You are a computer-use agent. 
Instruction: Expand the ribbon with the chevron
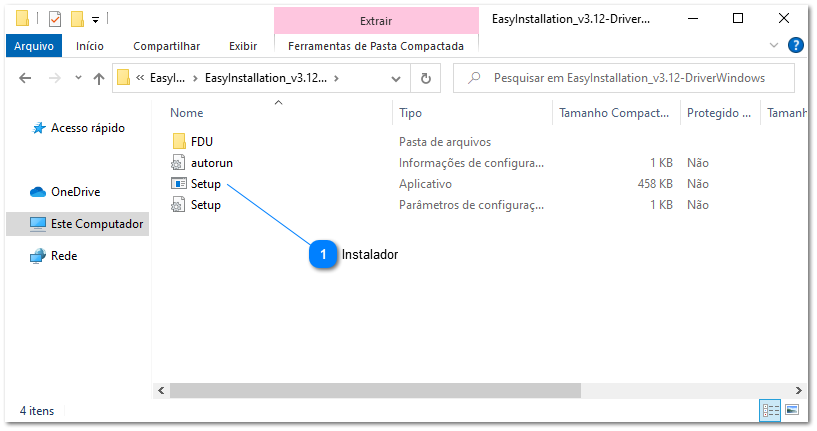(774, 45)
